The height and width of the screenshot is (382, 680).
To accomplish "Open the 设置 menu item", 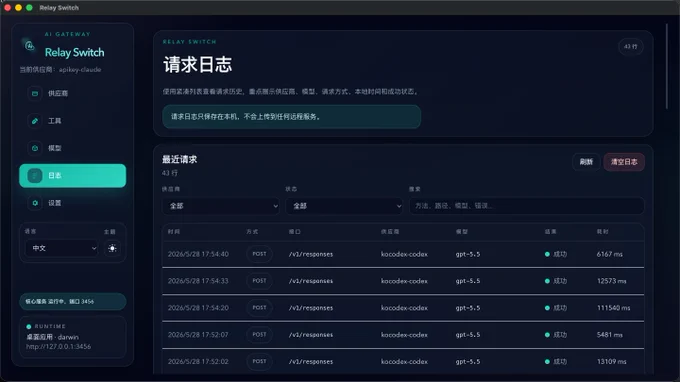I will [72, 203].
